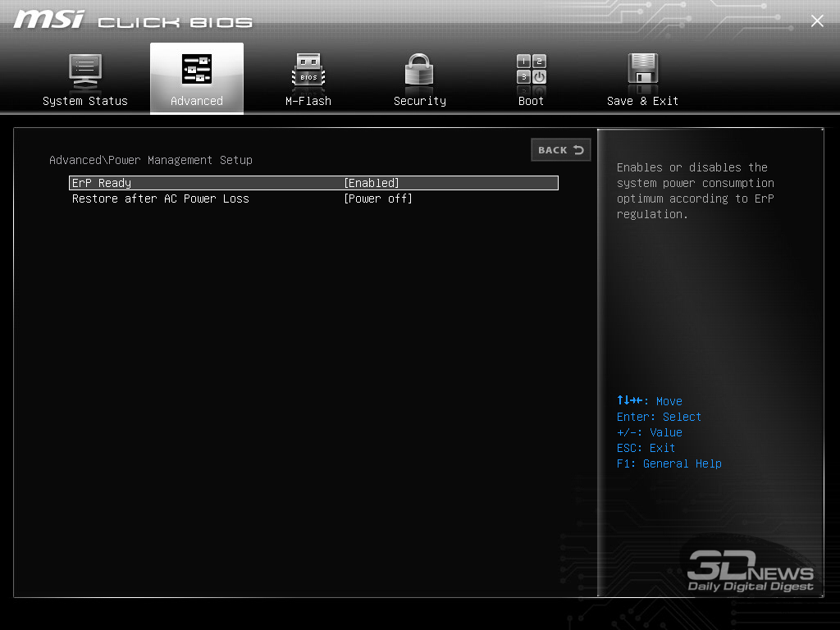This screenshot has height=630, width=840.
Task: Click the Advanced settings sliders icon
Action: [x=196, y=71]
